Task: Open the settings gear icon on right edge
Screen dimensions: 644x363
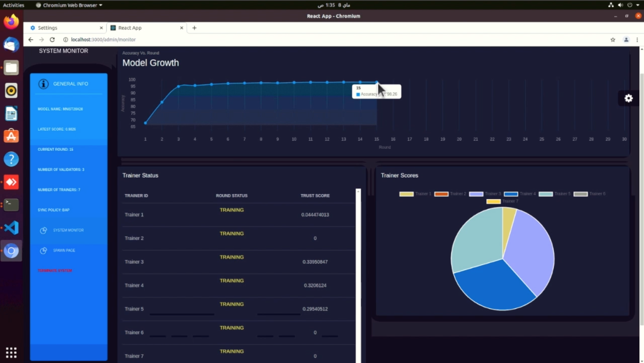Action: 628,98
